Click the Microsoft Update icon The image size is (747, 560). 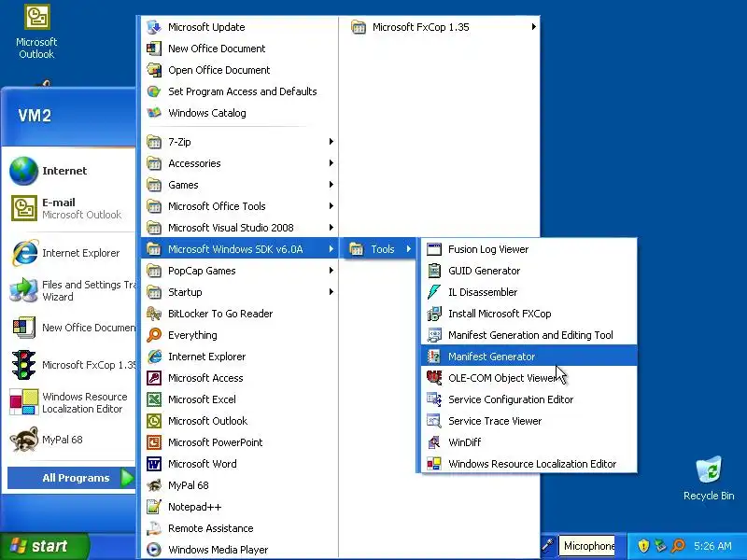click(x=154, y=27)
